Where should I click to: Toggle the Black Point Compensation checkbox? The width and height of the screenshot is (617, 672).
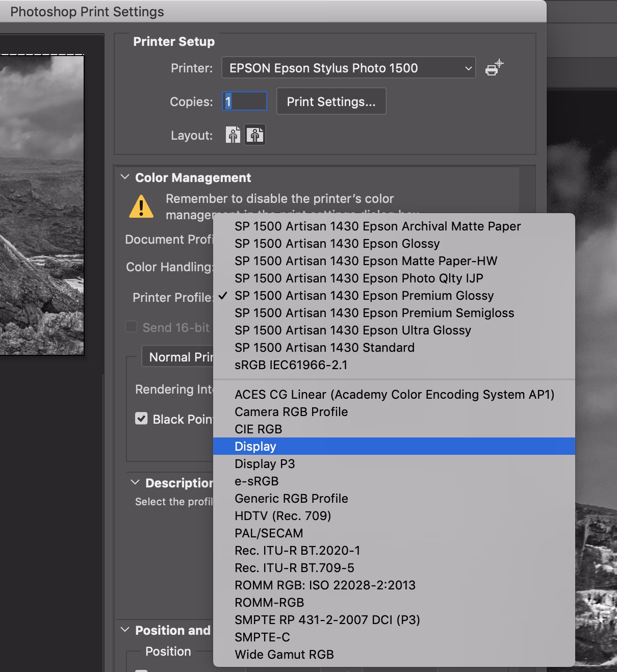pos(141,419)
